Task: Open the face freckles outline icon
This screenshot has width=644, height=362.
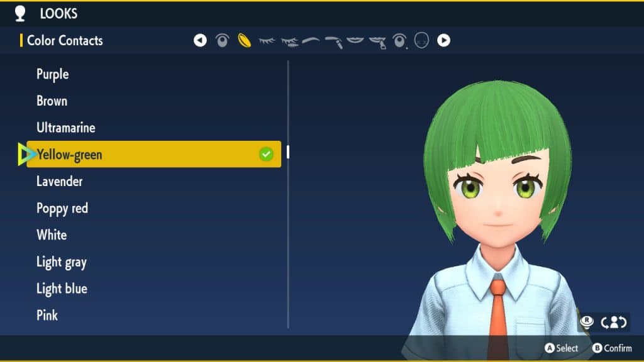Action: [x=421, y=40]
